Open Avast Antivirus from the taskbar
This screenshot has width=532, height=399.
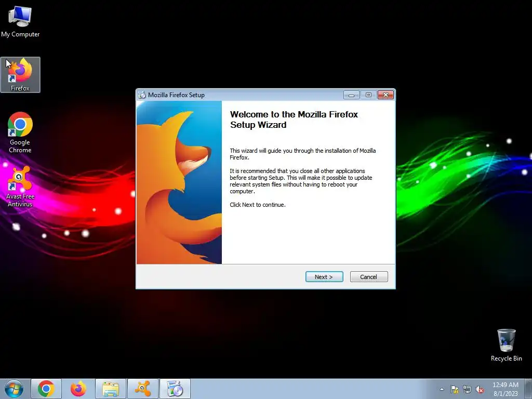click(x=143, y=389)
